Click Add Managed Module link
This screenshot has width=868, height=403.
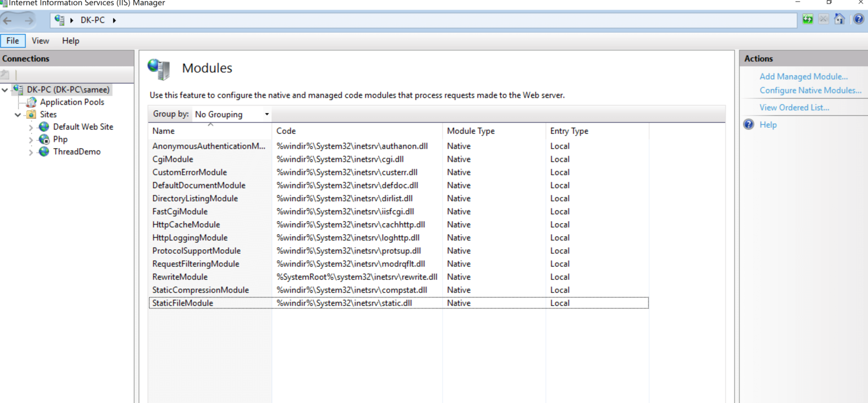[x=803, y=77]
